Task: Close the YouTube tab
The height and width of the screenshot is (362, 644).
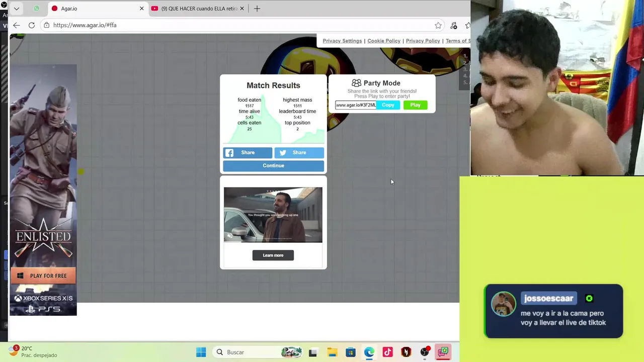Action: click(242, 9)
